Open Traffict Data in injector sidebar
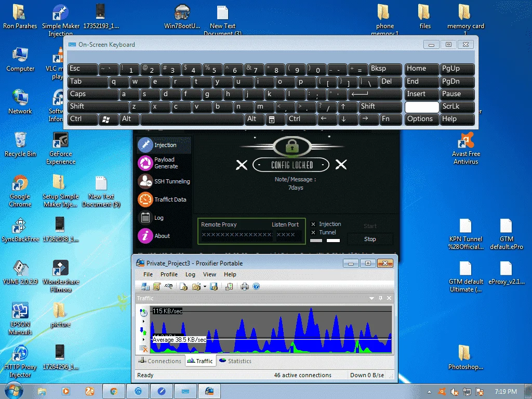Image resolution: width=532 pixels, height=399 pixels. (x=164, y=199)
